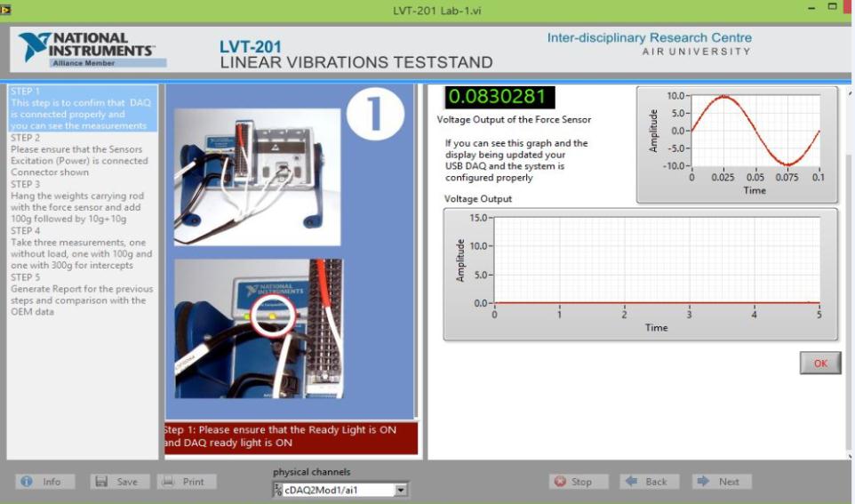Viewport: 855px width, 504px height.
Task: Click the green voltage numeric display
Action: [x=500, y=97]
